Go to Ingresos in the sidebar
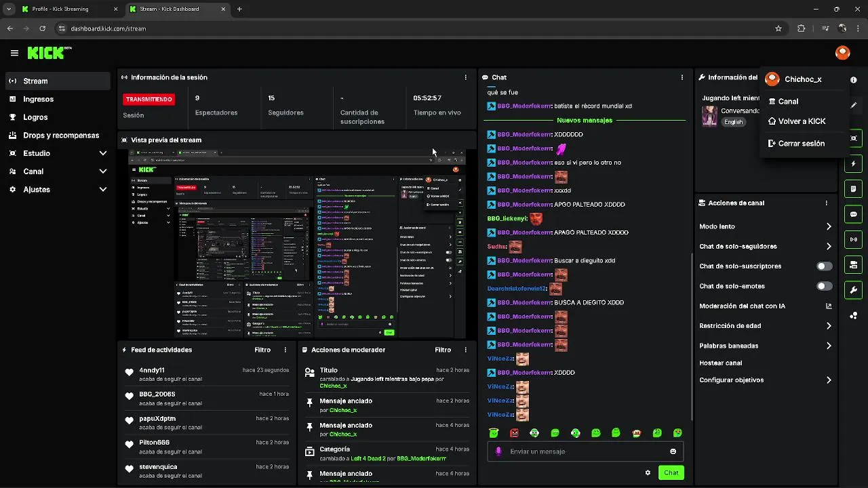Viewport: 868px width, 488px height. [x=57, y=99]
